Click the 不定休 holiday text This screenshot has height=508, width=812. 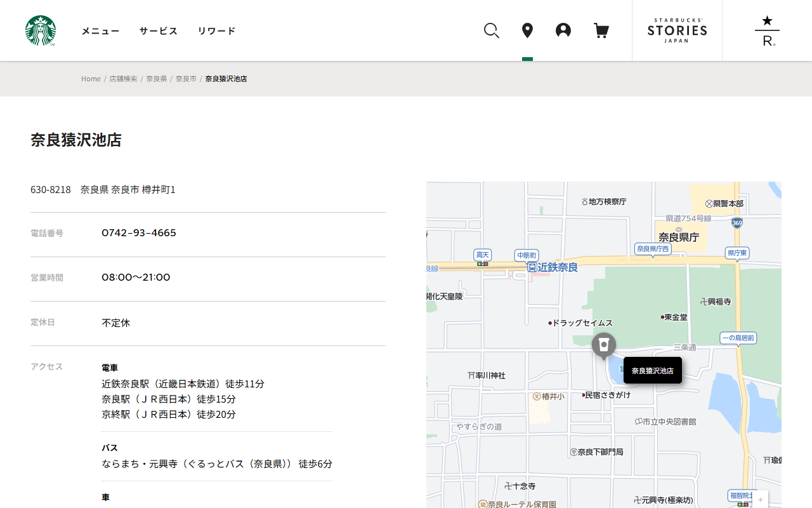point(115,323)
